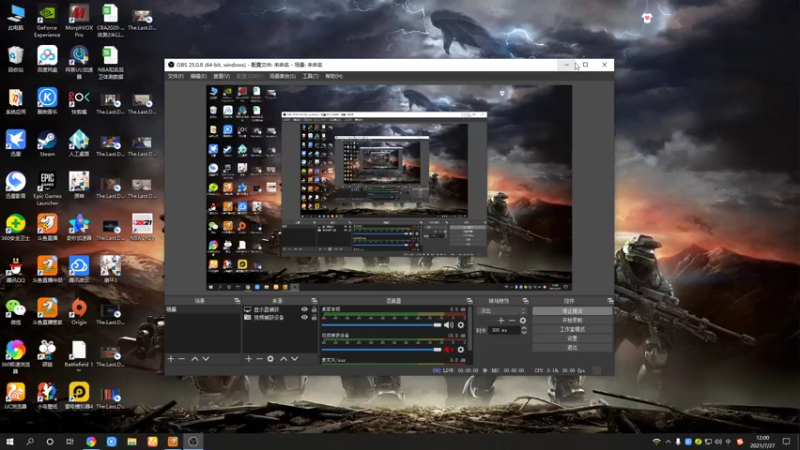
Task: Click the Exit button in the Controls panel
Action: (572, 347)
